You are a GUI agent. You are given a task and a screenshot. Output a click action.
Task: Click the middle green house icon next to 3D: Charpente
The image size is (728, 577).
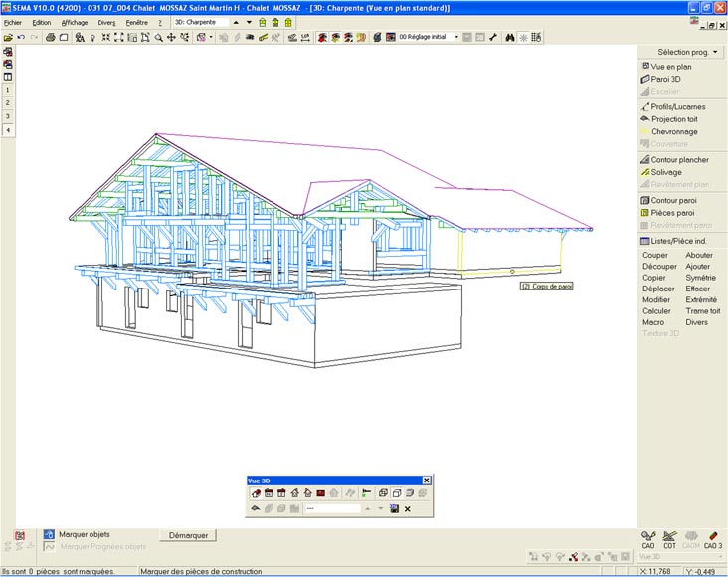tap(275, 22)
